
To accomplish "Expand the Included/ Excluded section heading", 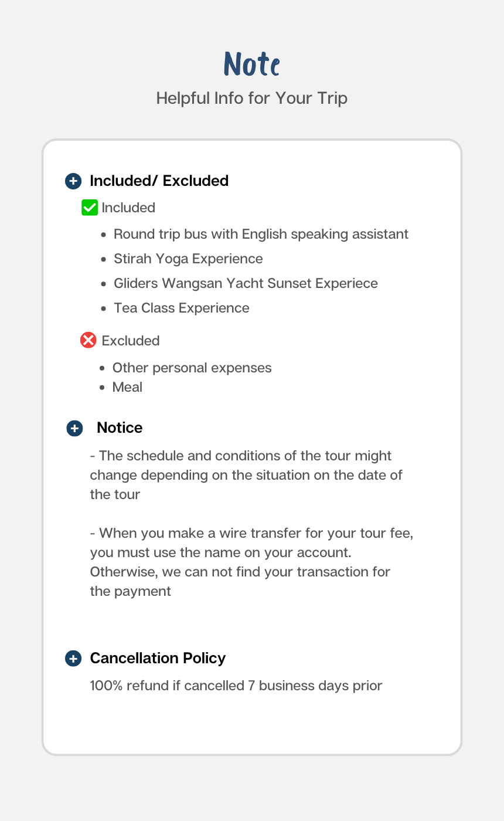I will (x=159, y=181).
